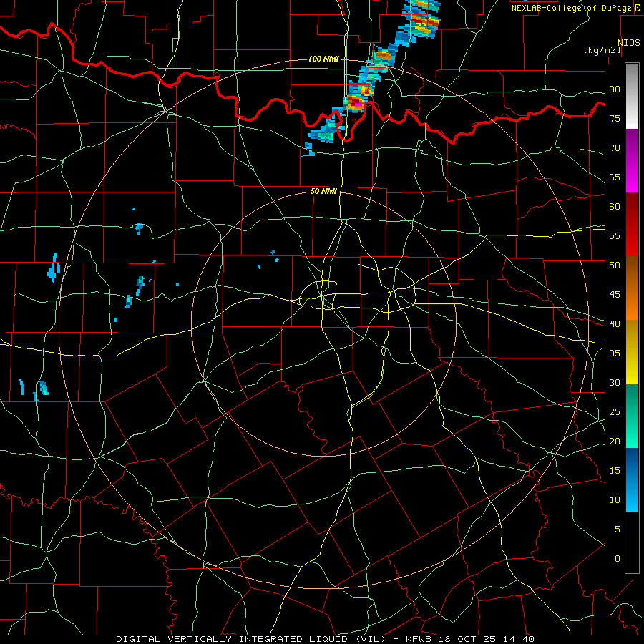Click the color scale value 0

coord(618,558)
